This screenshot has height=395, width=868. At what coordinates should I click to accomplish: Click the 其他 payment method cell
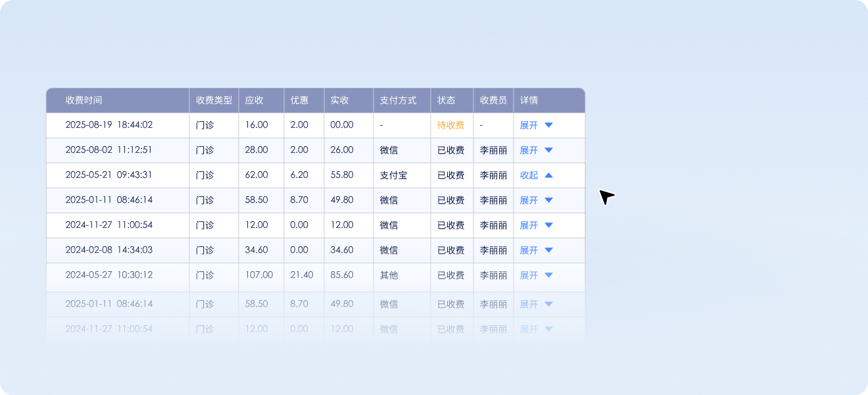click(x=389, y=275)
